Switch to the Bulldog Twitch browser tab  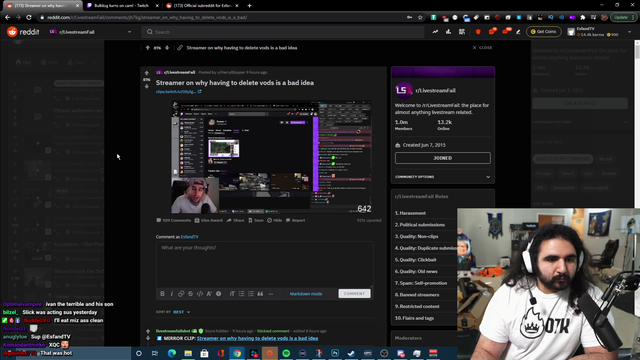[x=122, y=6]
